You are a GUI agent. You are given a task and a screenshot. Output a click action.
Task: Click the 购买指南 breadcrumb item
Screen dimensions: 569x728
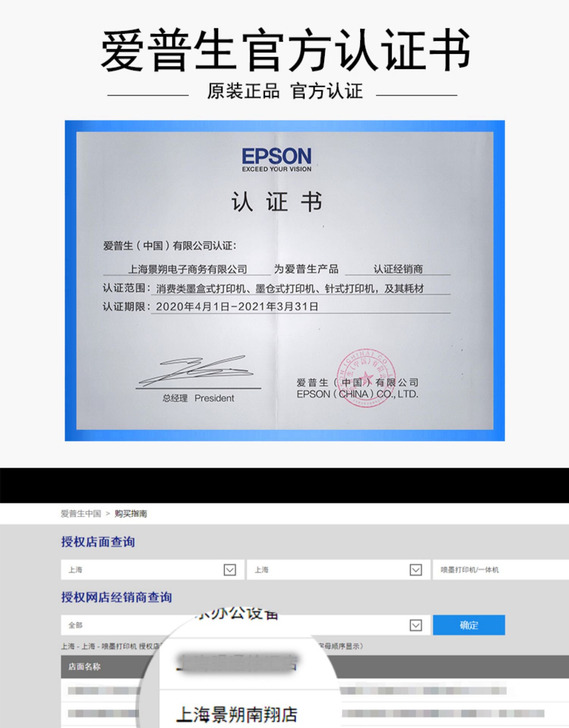(131, 514)
